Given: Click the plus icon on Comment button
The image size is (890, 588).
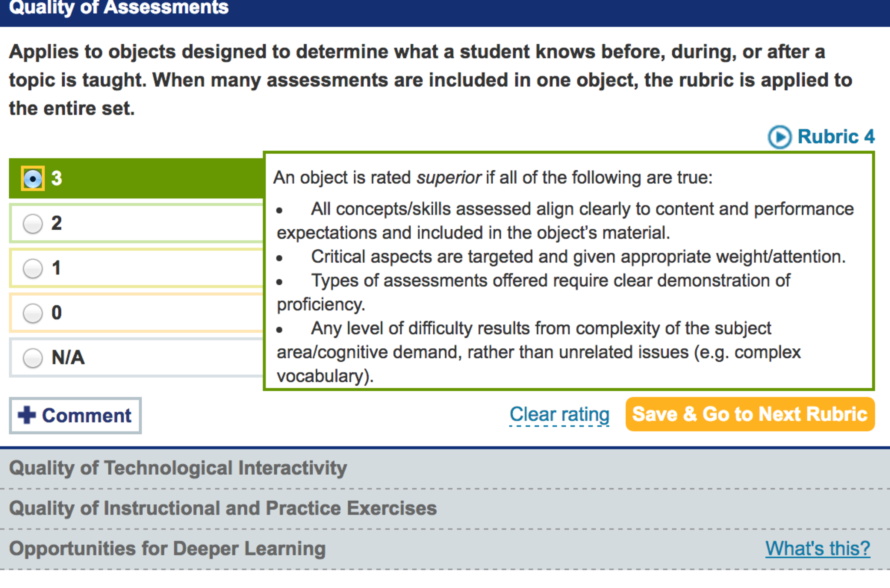Looking at the screenshot, I should coord(27,415).
